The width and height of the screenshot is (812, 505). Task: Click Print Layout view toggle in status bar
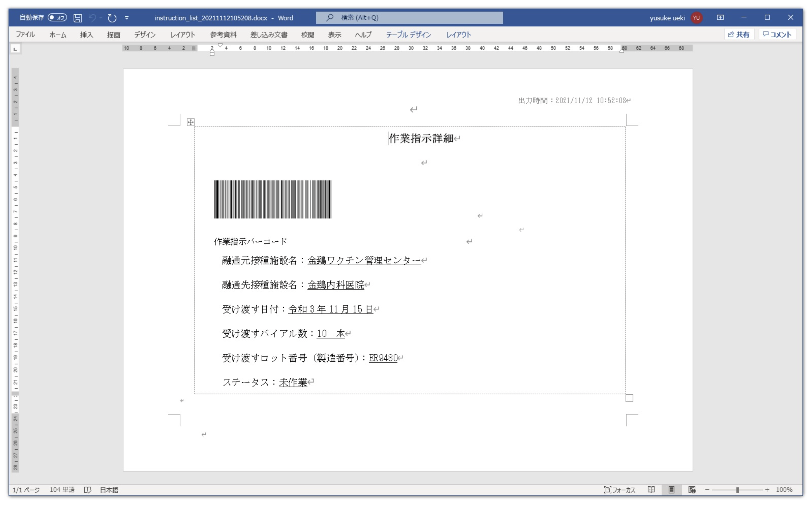pos(672,490)
